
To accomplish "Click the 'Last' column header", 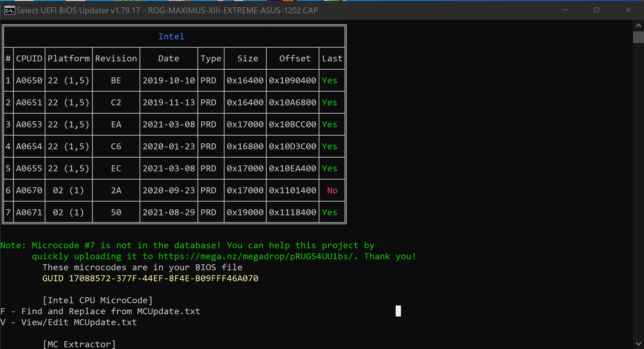I will 332,58.
